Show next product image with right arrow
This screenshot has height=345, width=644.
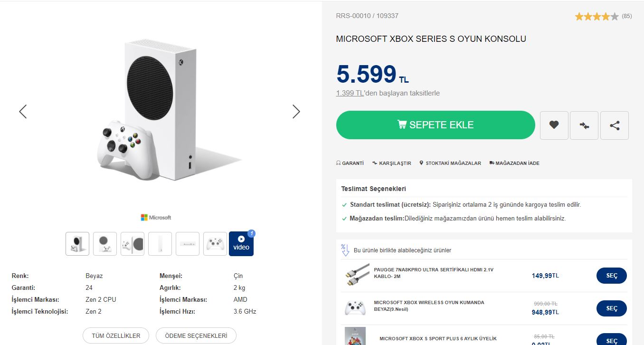(296, 112)
